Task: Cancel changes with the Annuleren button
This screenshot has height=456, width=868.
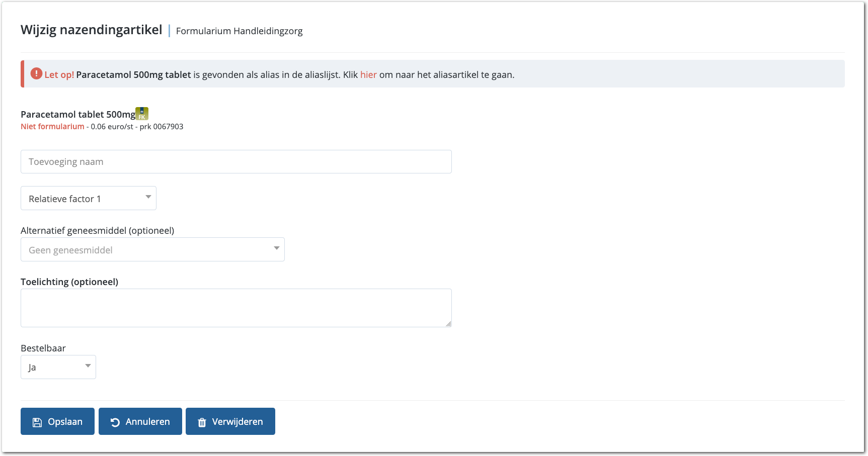Action: pyautogui.click(x=140, y=422)
